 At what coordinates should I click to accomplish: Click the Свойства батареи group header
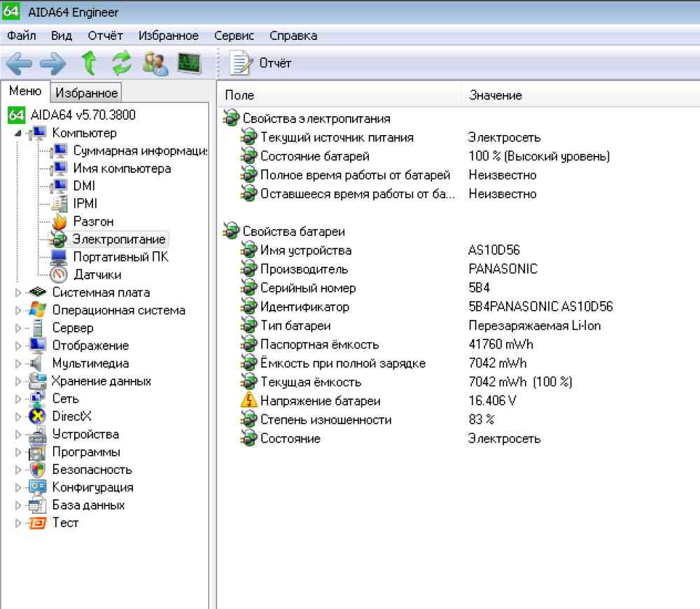294,231
